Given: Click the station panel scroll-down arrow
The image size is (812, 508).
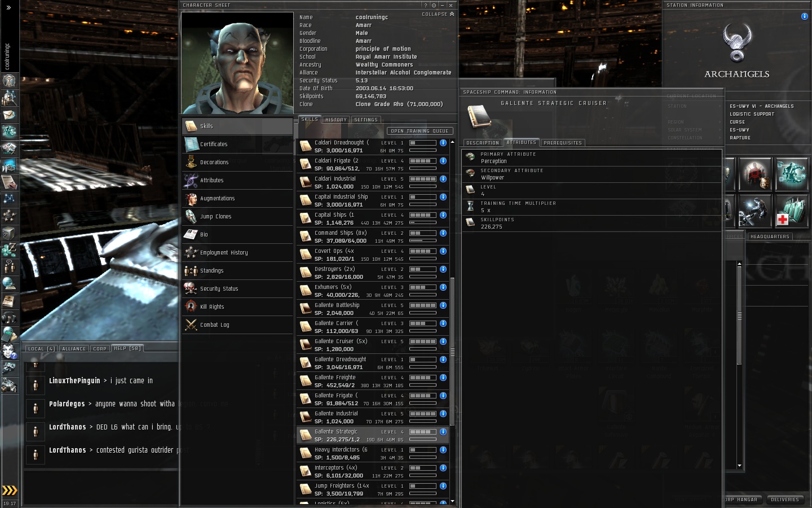Looking at the screenshot, I should click(739, 466).
